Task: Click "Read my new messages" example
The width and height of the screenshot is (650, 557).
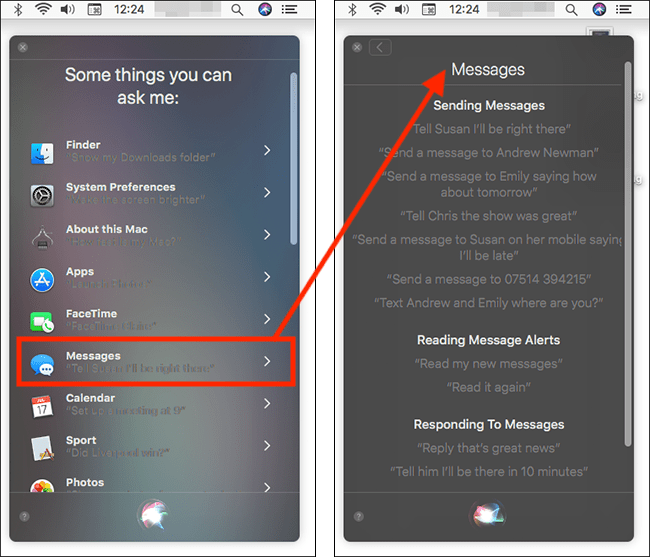Action: tap(489, 364)
